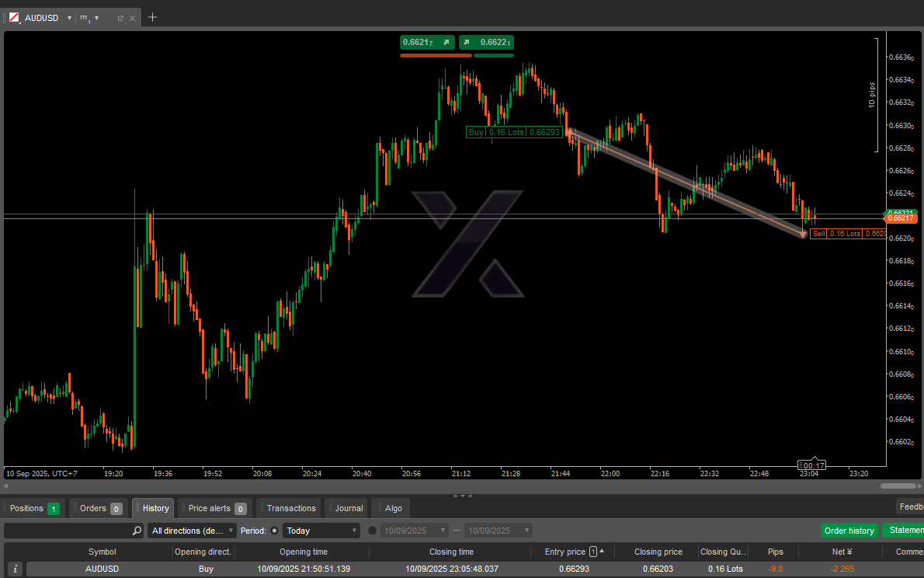Add a new chart tab with plus
This screenshot has width=924, height=578.
click(x=152, y=17)
